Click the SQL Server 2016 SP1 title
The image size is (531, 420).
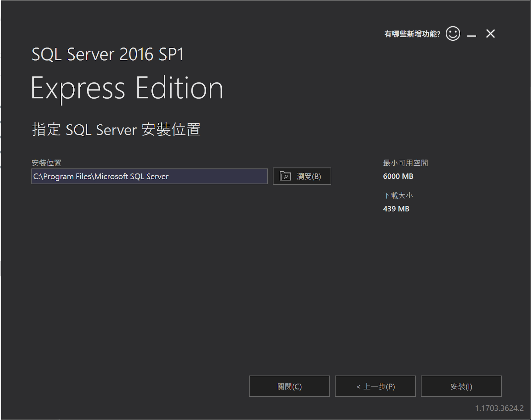[108, 54]
